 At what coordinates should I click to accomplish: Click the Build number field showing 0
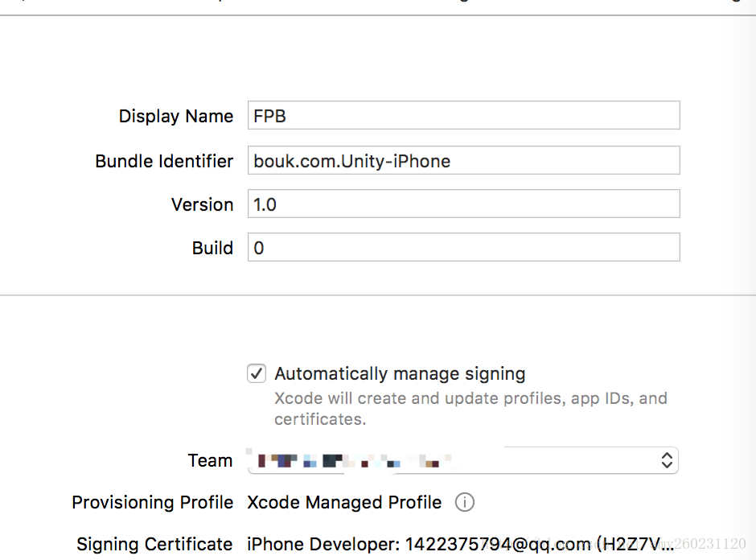pyautogui.click(x=464, y=247)
